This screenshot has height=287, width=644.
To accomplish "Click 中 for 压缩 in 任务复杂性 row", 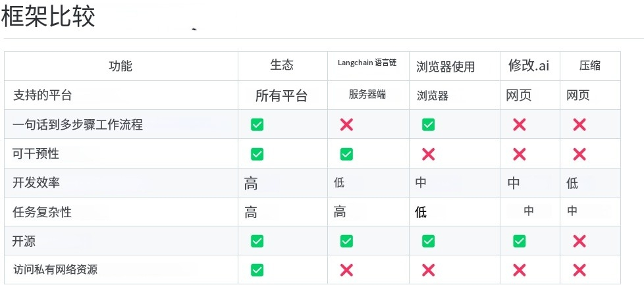I will click(x=572, y=211).
